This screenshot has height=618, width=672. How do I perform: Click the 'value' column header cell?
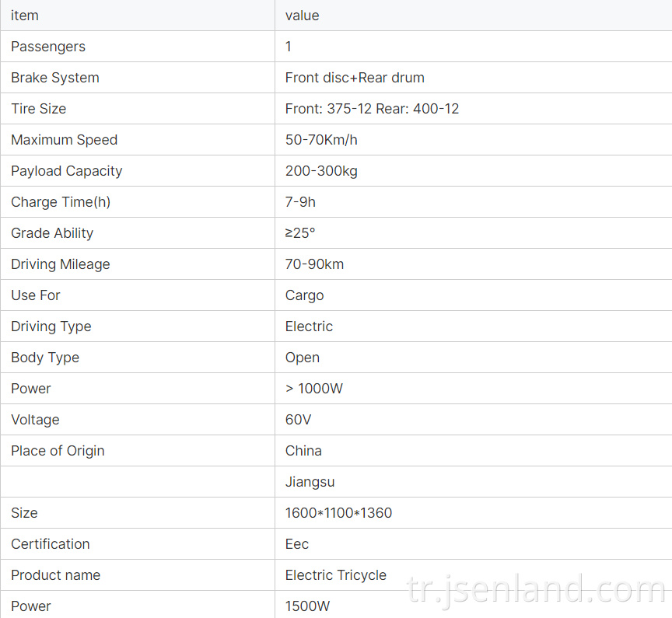point(474,16)
